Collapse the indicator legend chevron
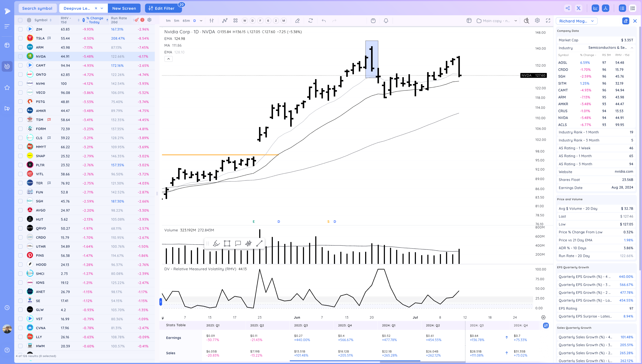642x364 pixels. (x=168, y=59)
